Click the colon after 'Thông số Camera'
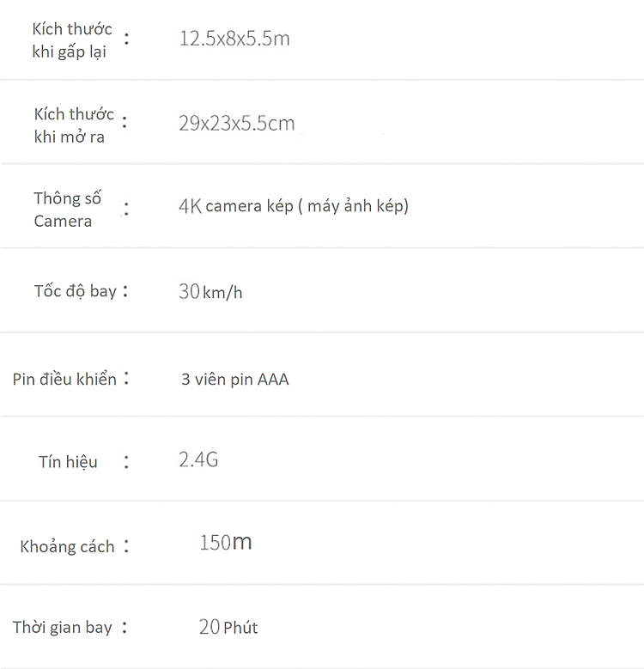The image size is (644, 669). [126, 209]
